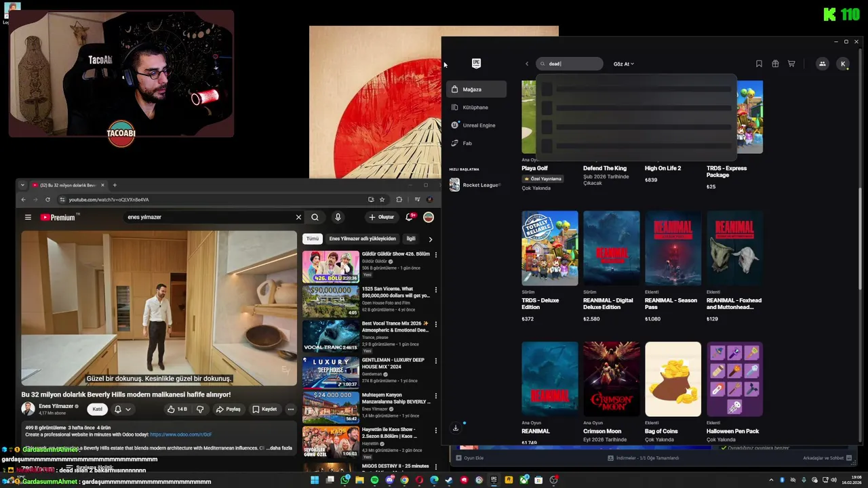Click the YouTube search input field

coord(209,218)
